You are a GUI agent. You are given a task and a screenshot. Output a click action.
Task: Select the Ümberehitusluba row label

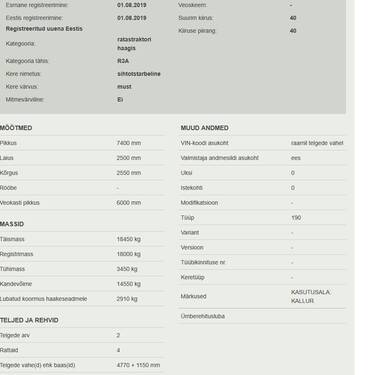203,316
